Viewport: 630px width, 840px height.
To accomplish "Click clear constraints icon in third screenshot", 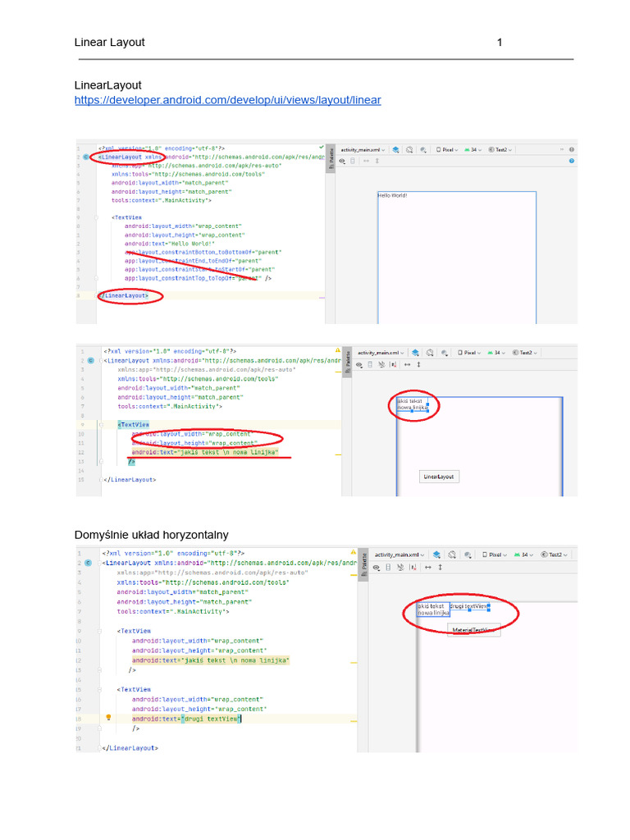I will pyautogui.click(x=400, y=568).
